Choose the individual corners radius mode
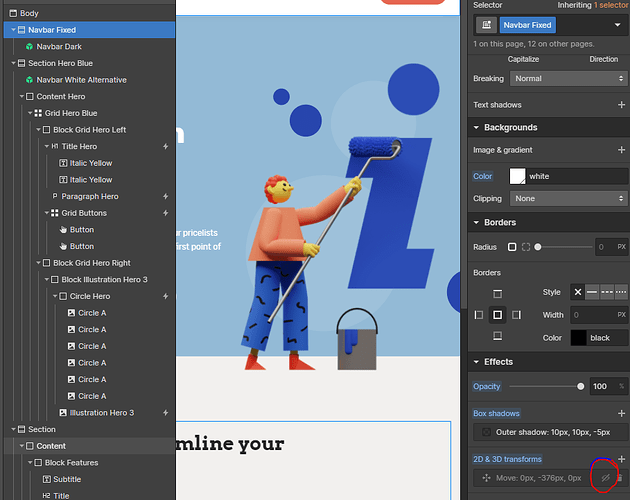The image size is (630, 500). (x=526, y=247)
